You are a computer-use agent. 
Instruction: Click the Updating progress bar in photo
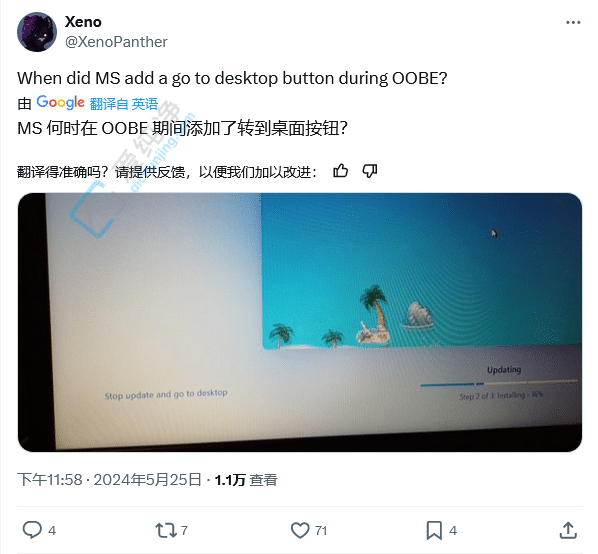tap(499, 383)
